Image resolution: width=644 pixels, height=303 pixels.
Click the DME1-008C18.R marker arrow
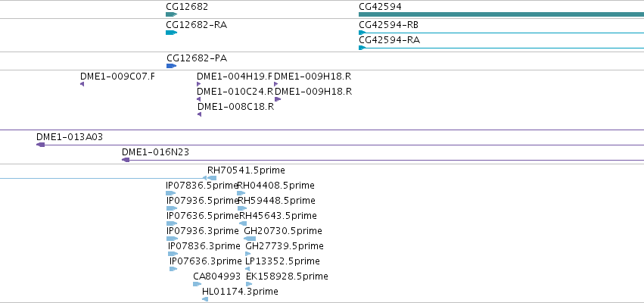199,114
